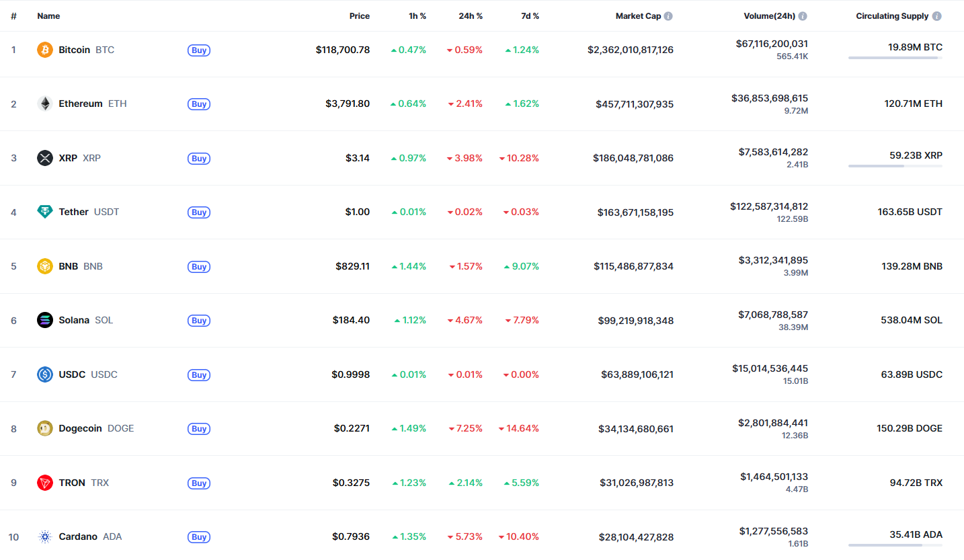Viewport: 964px width, 560px height.
Task: Click USDC's circulating supply 63.89B USDC
Action: pos(912,374)
